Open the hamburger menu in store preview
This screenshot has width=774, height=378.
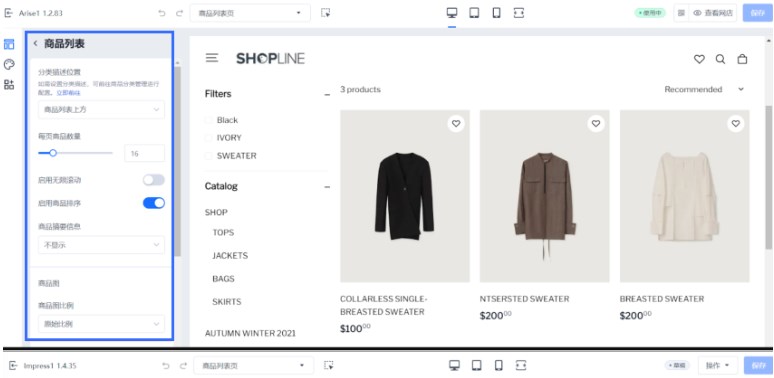click(212, 58)
